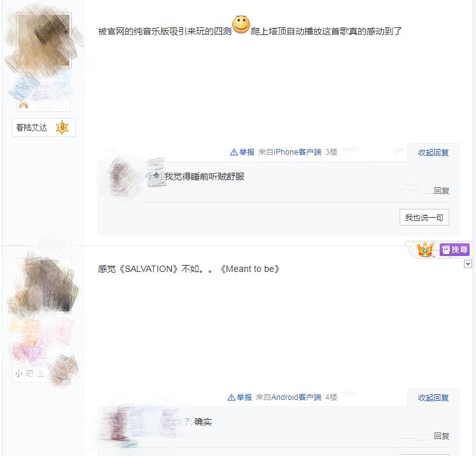Click the warning triangle icon on the 3楼 post
Screen dimensions: 476x456
pos(234,152)
